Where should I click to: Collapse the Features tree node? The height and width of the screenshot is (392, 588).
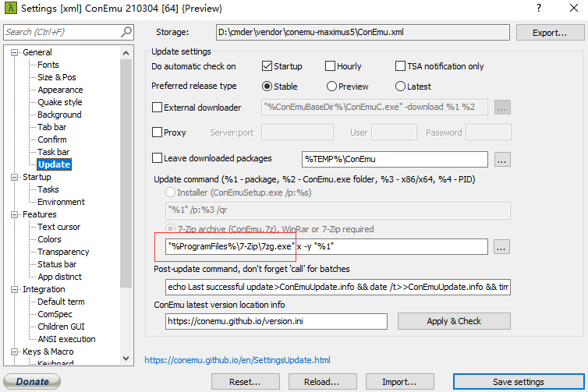tap(14, 215)
